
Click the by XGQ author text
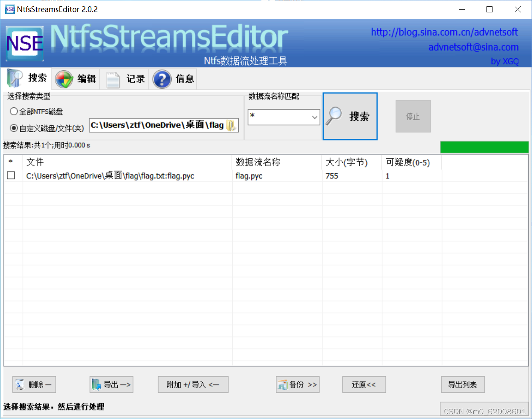pyautogui.click(x=505, y=61)
